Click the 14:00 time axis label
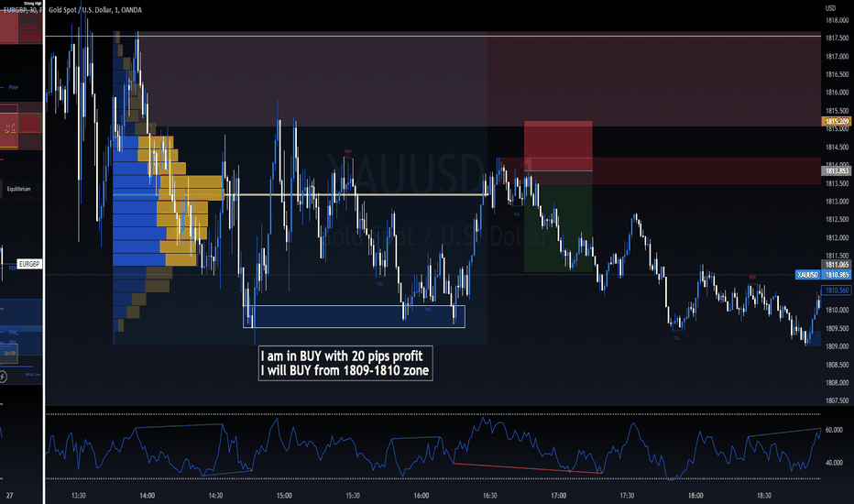 [x=147, y=495]
